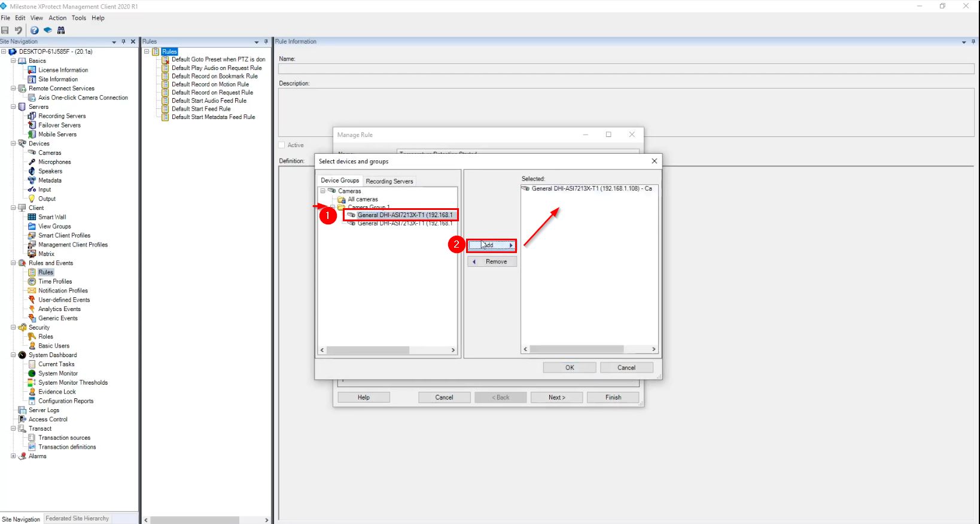The height and width of the screenshot is (524, 980).
Task: Select Default Start Feed Rule
Action: tap(201, 109)
